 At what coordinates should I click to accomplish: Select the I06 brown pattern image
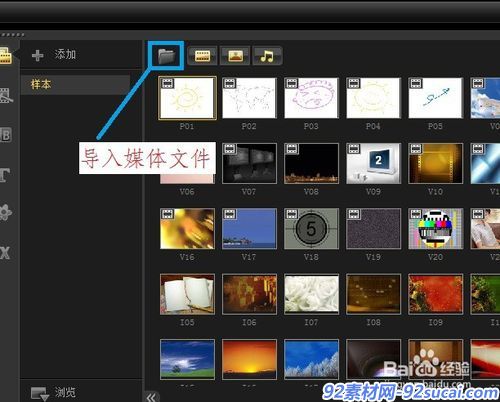[249, 294]
